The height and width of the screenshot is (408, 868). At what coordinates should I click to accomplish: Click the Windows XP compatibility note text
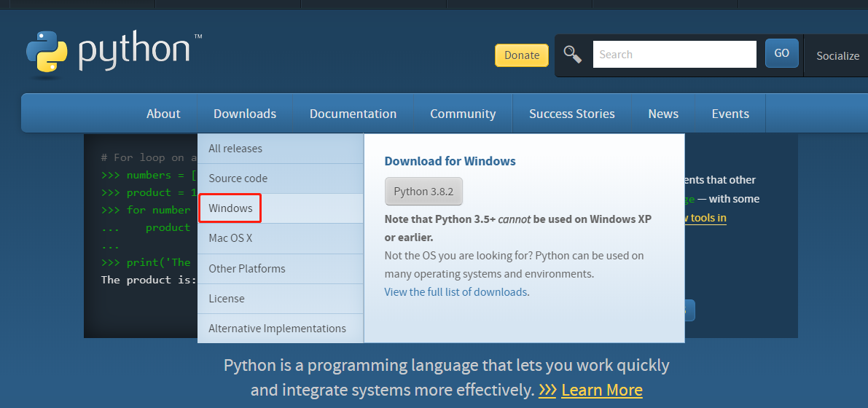pyautogui.click(x=518, y=228)
